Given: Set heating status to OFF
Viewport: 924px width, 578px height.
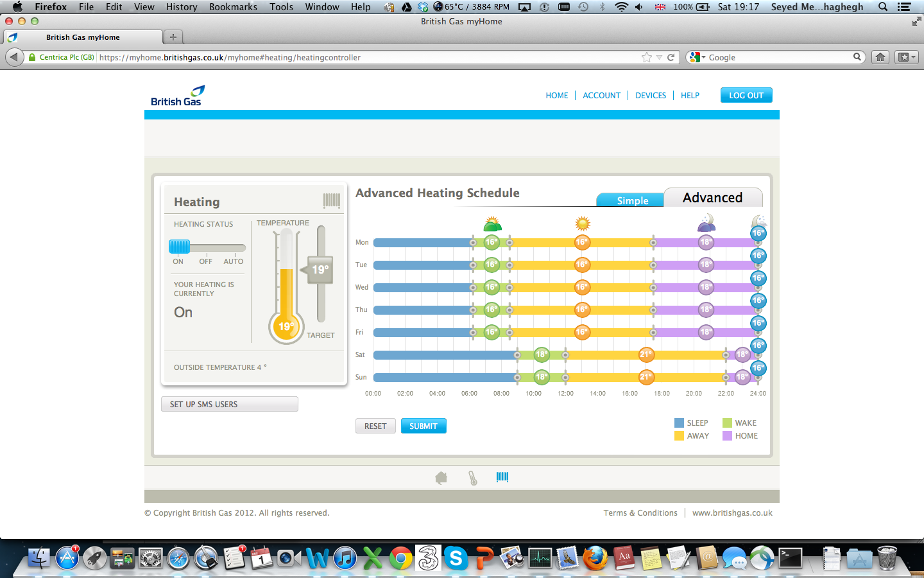Looking at the screenshot, I should (x=206, y=261).
